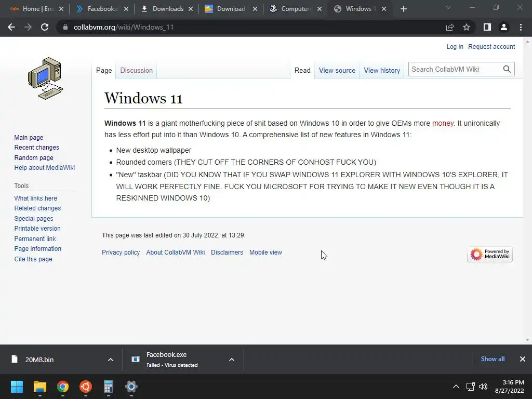
Task: Expand options for 20MB.bin download
Action: click(x=111, y=360)
